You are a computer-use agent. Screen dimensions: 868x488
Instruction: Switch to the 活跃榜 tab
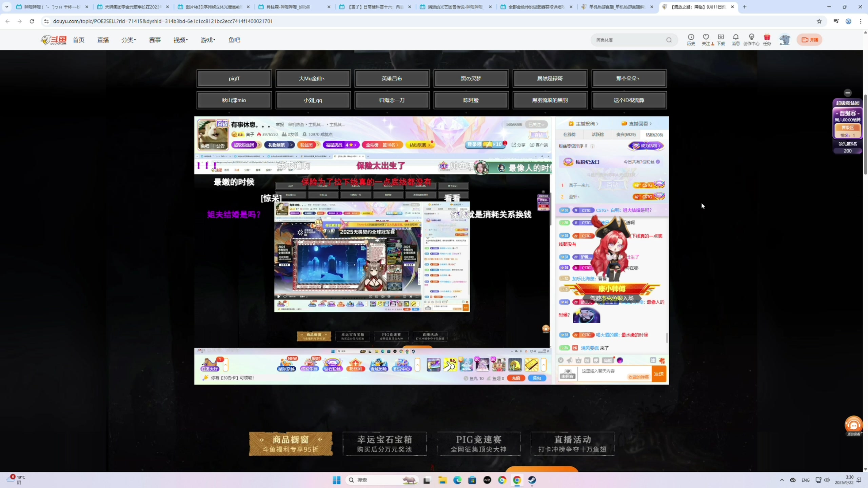click(597, 135)
